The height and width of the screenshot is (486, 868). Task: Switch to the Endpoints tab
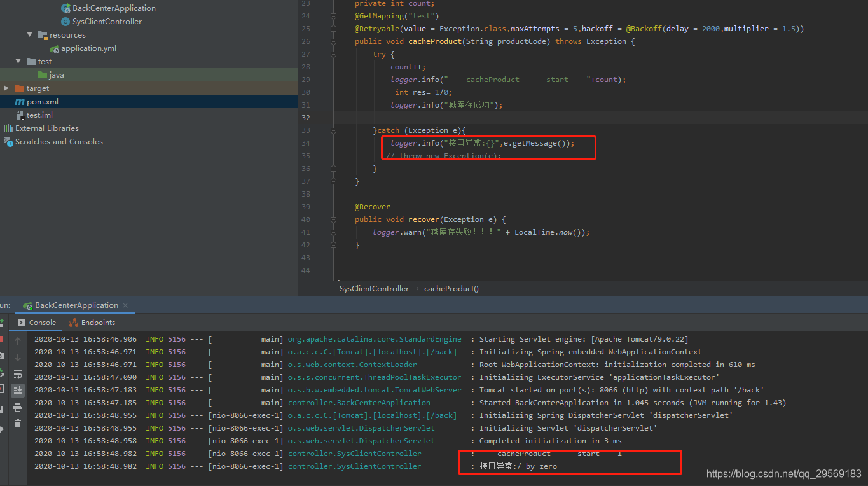99,322
